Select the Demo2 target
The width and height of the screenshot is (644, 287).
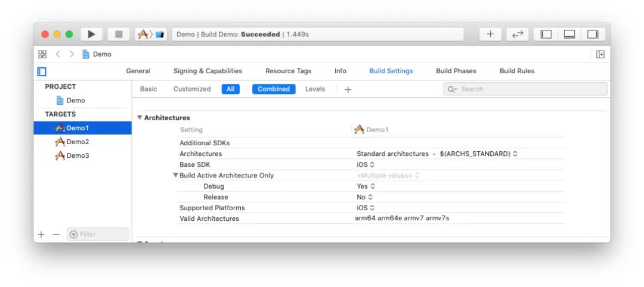pyautogui.click(x=78, y=142)
